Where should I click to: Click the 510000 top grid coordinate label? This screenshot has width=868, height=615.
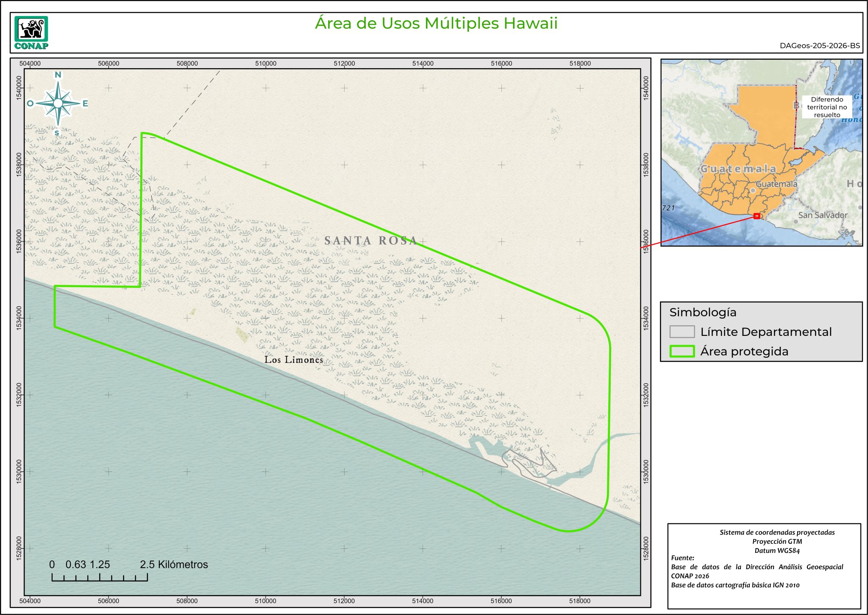click(x=265, y=64)
